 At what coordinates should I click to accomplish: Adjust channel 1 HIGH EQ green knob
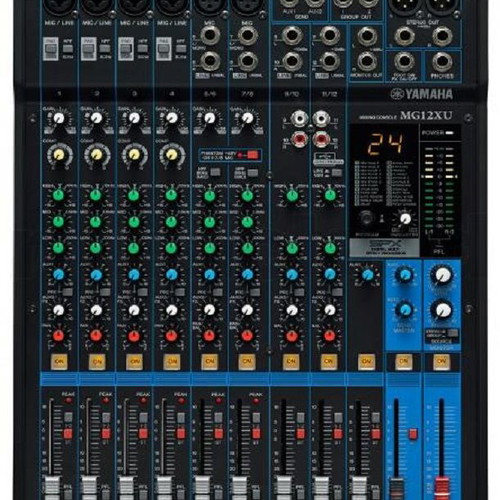[x=59, y=195]
